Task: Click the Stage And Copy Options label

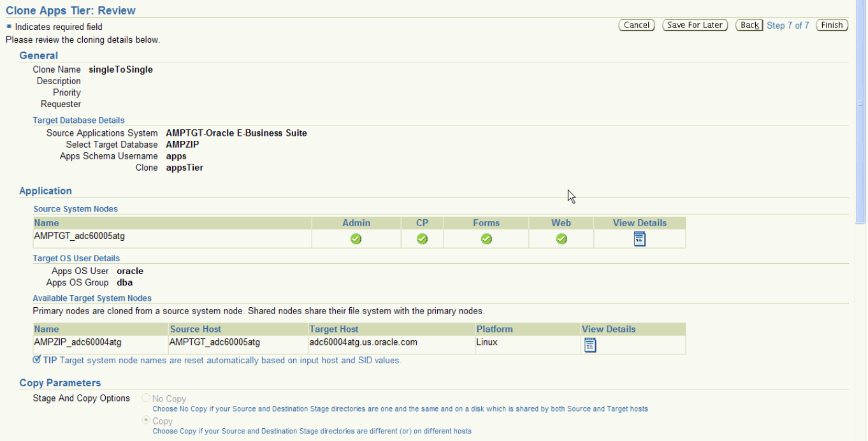Action: [82, 398]
